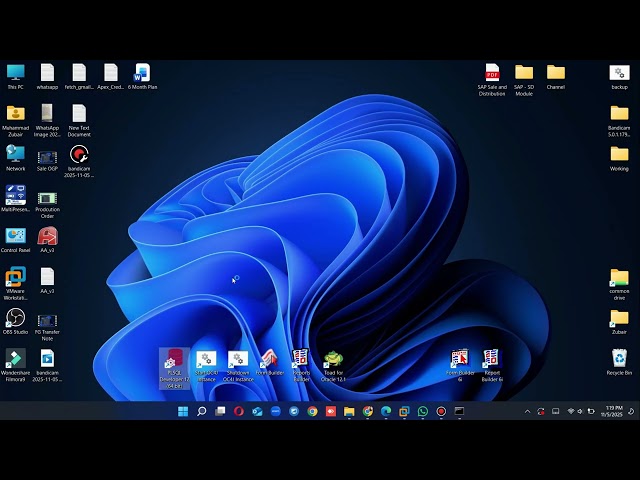The height and width of the screenshot is (480, 640).
Task: Open the Windows Start menu
Action: point(183,411)
